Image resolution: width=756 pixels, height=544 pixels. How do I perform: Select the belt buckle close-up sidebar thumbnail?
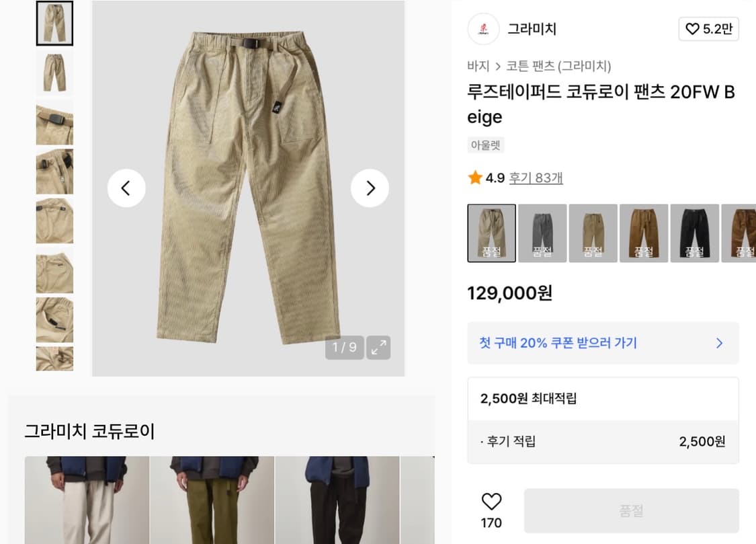(x=54, y=123)
